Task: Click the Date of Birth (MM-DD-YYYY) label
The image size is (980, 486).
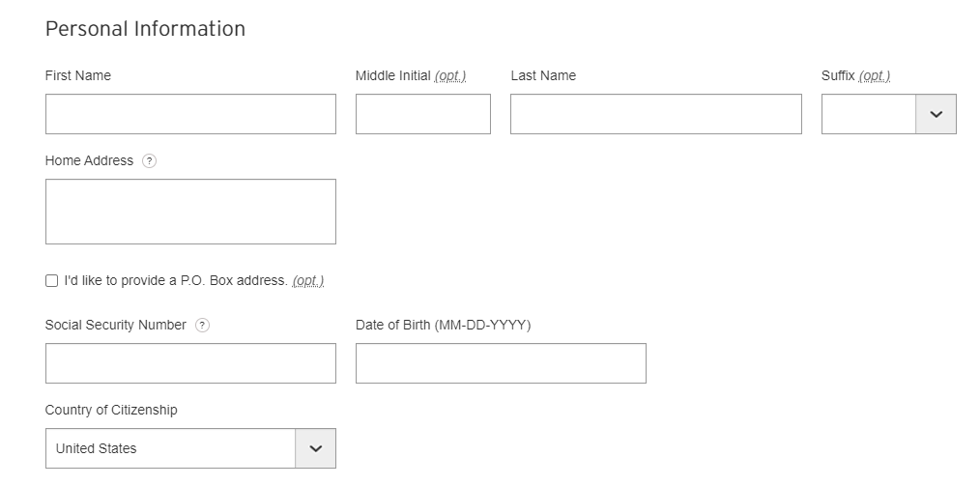Action: [x=443, y=325]
